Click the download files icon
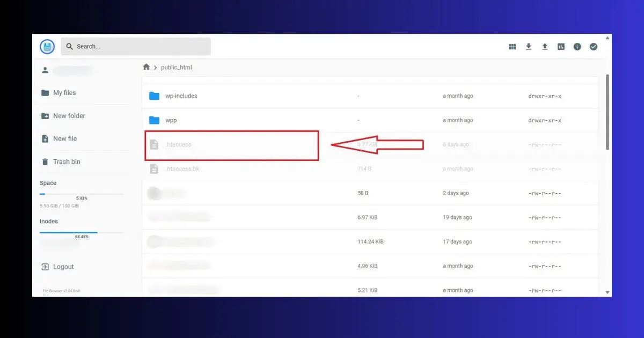 529,47
